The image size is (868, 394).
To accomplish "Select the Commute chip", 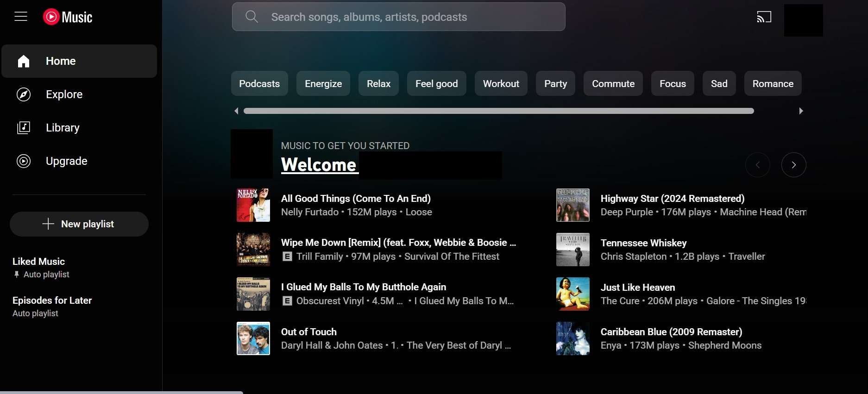I will [x=613, y=83].
